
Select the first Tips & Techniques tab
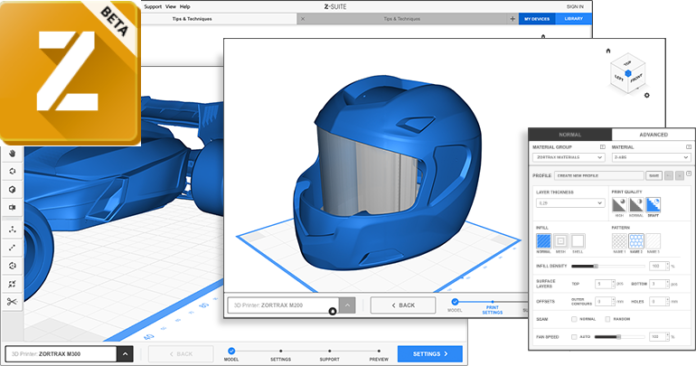point(192,19)
